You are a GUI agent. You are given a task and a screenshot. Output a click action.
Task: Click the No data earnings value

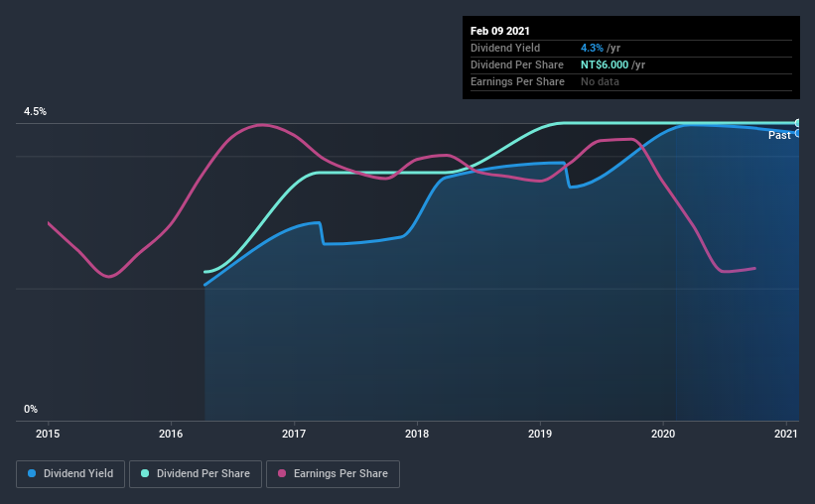click(x=600, y=81)
